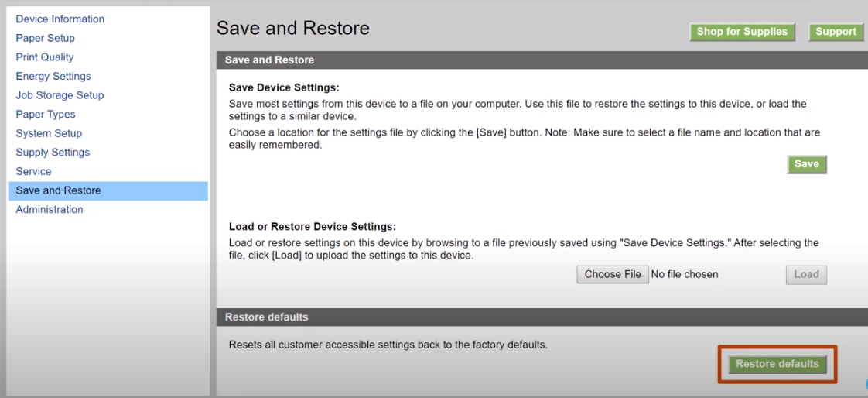The height and width of the screenshot is (398, 868).
Task: Click the green Save button
Action: point(807,164)
